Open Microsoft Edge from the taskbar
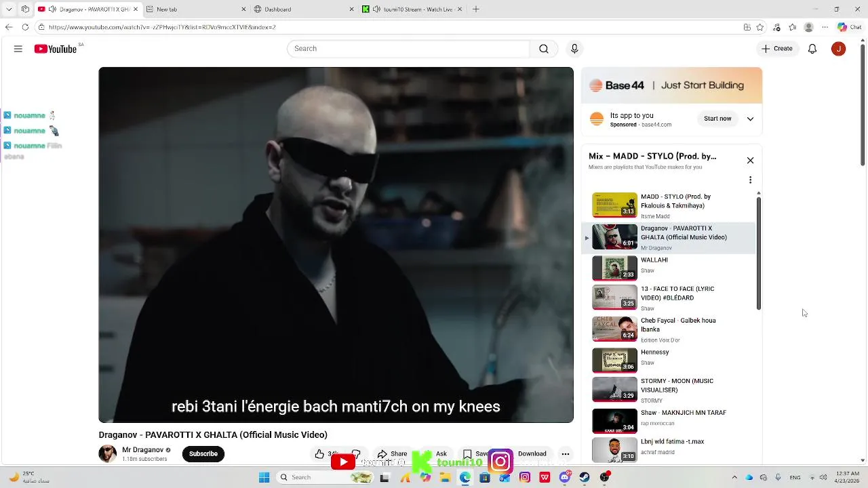 465,477
